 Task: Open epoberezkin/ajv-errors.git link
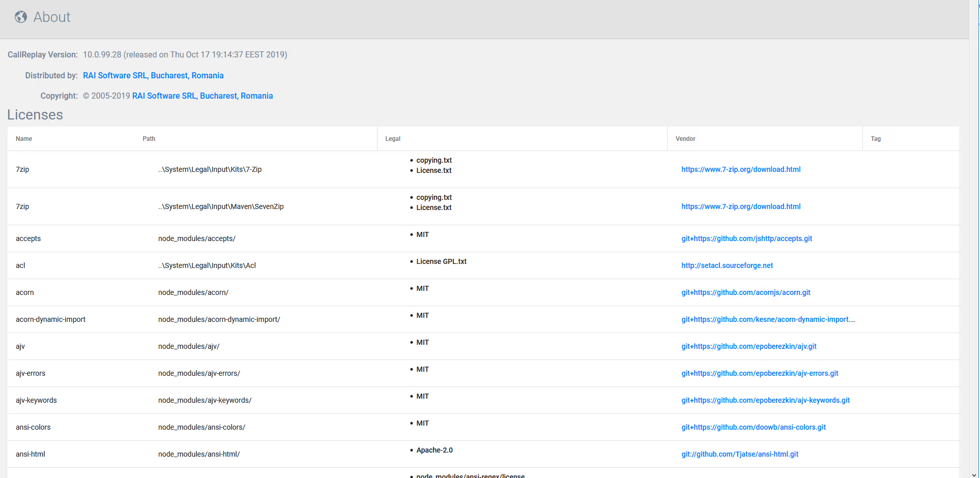coord(760,373)
